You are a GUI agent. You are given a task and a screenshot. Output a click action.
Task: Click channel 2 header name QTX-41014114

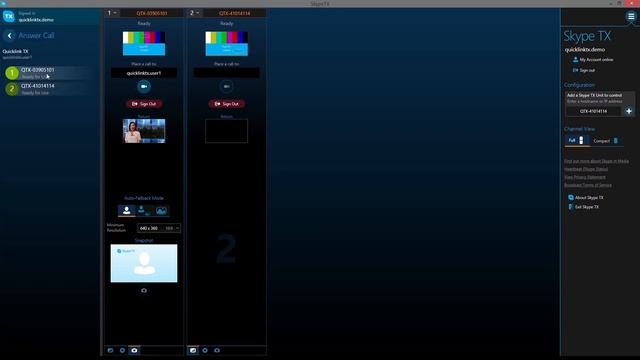[234, 13]
